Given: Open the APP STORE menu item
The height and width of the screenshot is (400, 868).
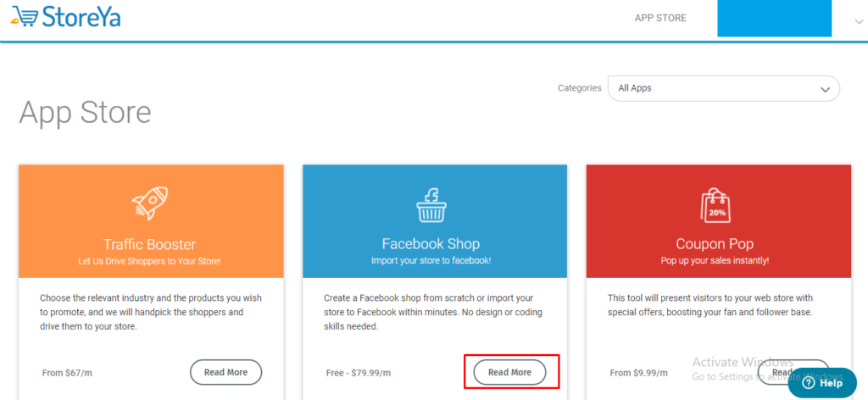Looking at the screenshot, I should (660, 18).
